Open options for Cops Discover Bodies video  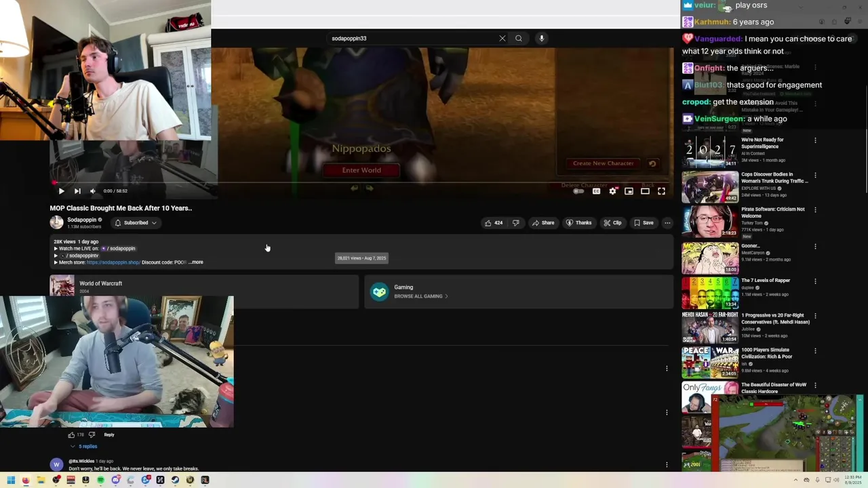click(x=815, y=175)
